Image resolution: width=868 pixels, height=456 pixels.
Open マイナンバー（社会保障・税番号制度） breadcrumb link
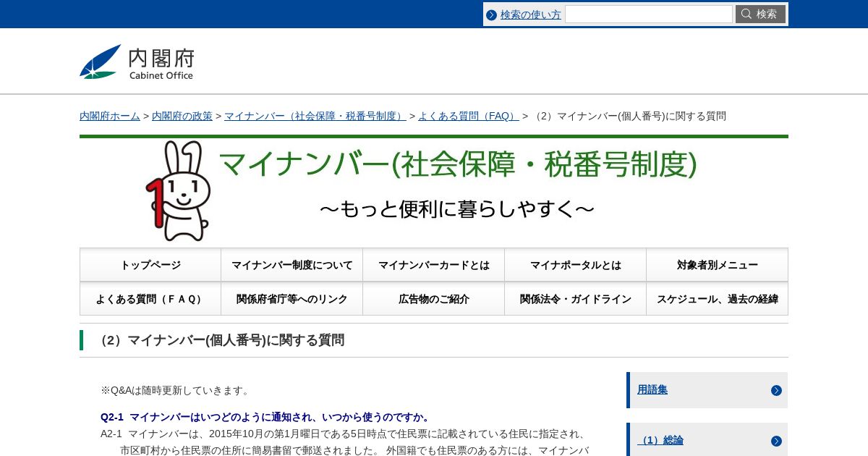pyautogui.click(x=315, y=116)
